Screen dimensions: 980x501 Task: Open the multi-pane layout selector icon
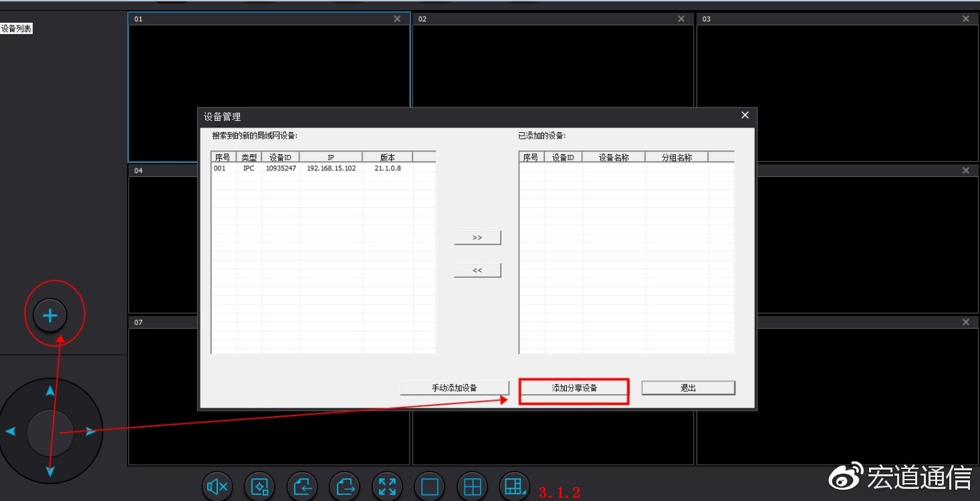point(515,487)
